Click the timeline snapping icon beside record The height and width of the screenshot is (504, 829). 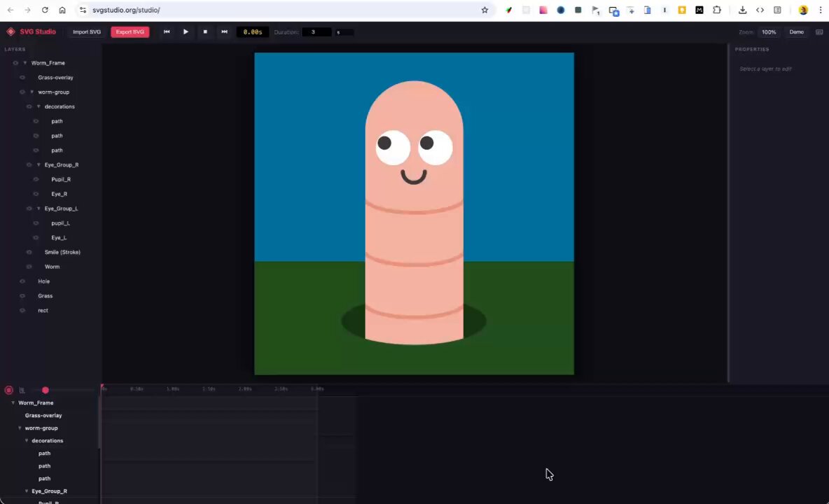[x=22, y=390]
